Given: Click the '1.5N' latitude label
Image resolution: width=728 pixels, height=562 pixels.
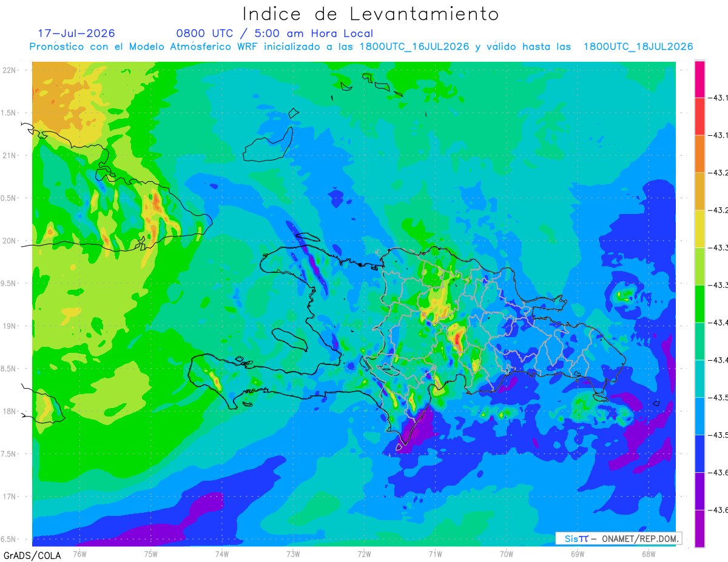Looking at the screenshot, I should pyautogui.click(x=10, y=113).
